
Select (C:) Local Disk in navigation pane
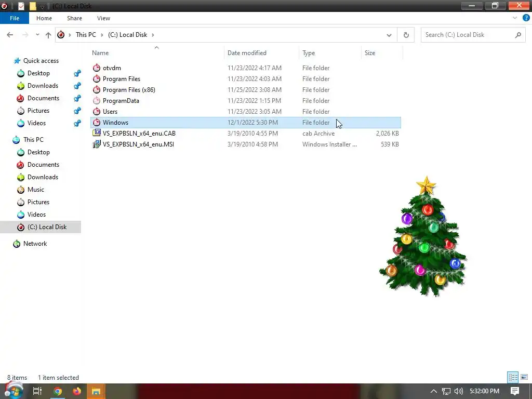[x=41, y=227]
